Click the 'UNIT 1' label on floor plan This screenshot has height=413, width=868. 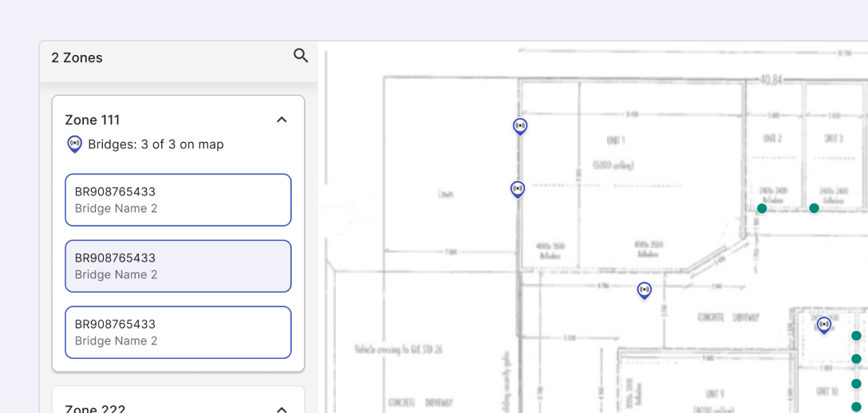click(x=616, y=141)
